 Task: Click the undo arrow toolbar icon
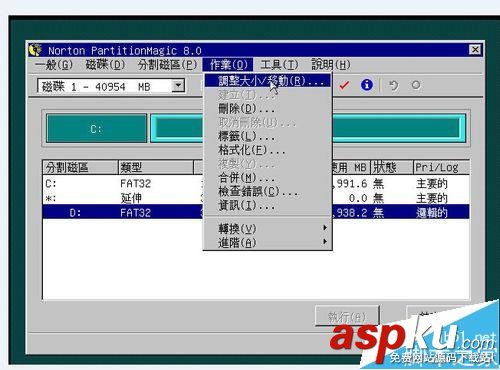(x=393, y=85)
